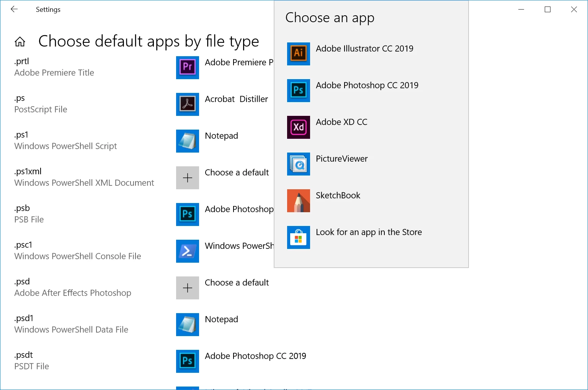The width and height of the screenshot is (588, 390).
Task: Click the PSDT File description
Action: [x=32, y=366]
